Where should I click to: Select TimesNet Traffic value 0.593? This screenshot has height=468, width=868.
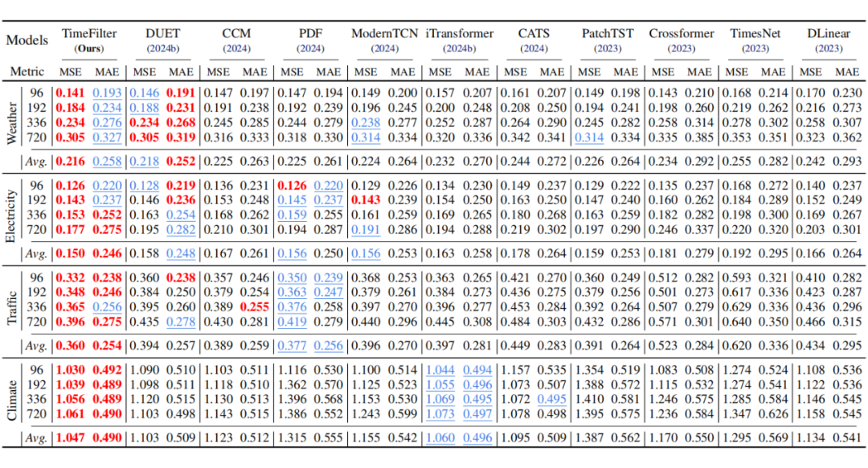737,278
